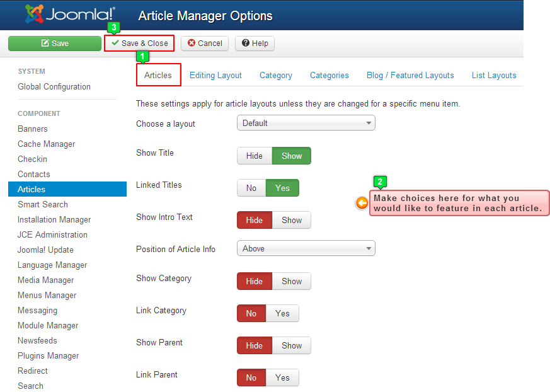The height and width of the screenshot is (392, 550).
Task: Open the List Layouts tab
Action: pos(494,75)
